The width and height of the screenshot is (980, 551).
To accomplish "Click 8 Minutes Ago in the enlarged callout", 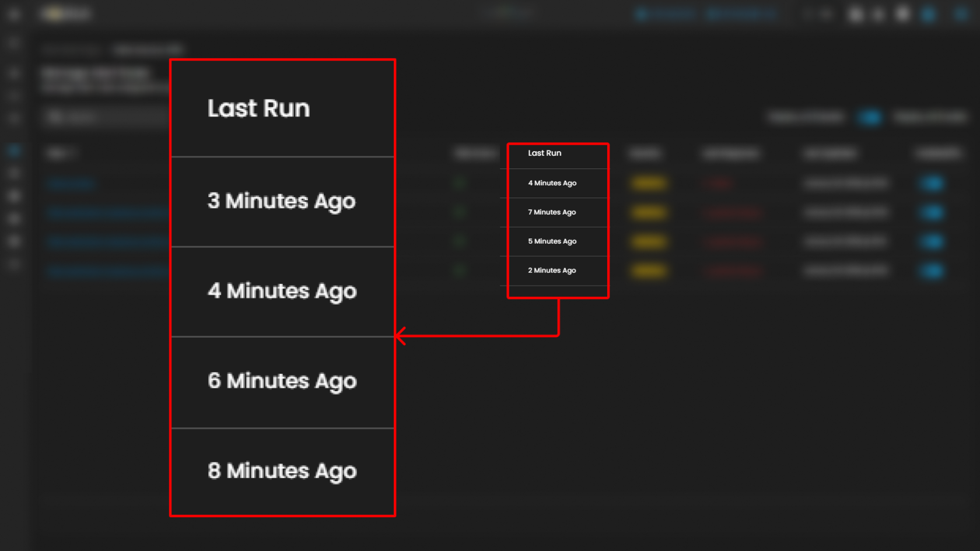I will click(x=282, y=471).
